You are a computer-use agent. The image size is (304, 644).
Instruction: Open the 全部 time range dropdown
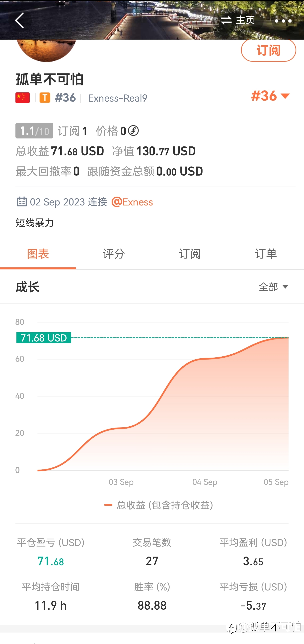(273, 287)
